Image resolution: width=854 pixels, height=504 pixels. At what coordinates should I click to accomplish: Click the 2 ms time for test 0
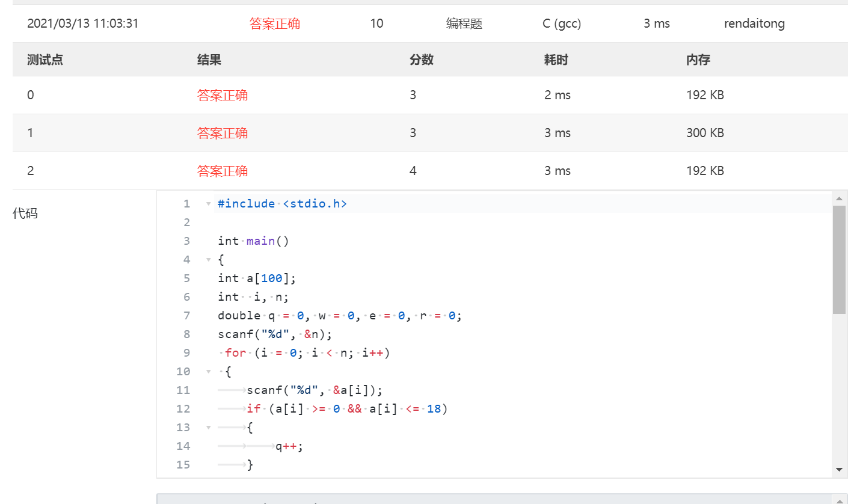coord(558,95)
